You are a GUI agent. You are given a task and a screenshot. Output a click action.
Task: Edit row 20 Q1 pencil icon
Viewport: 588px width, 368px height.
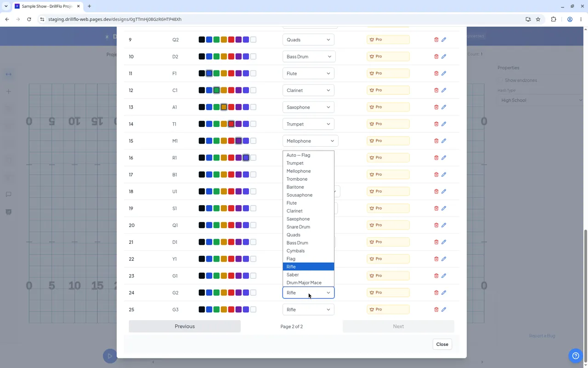[444, 225]
